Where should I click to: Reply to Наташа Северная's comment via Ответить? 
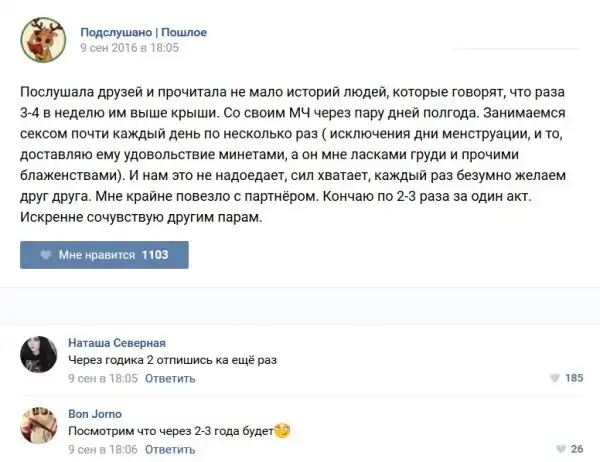pyautogui.click(x=170, y=379)
